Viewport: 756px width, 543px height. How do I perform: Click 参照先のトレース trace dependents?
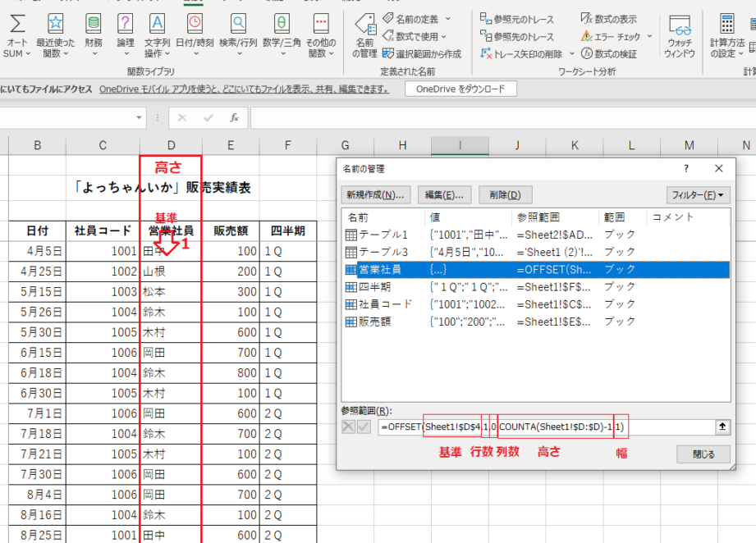[x=517, y=37]
